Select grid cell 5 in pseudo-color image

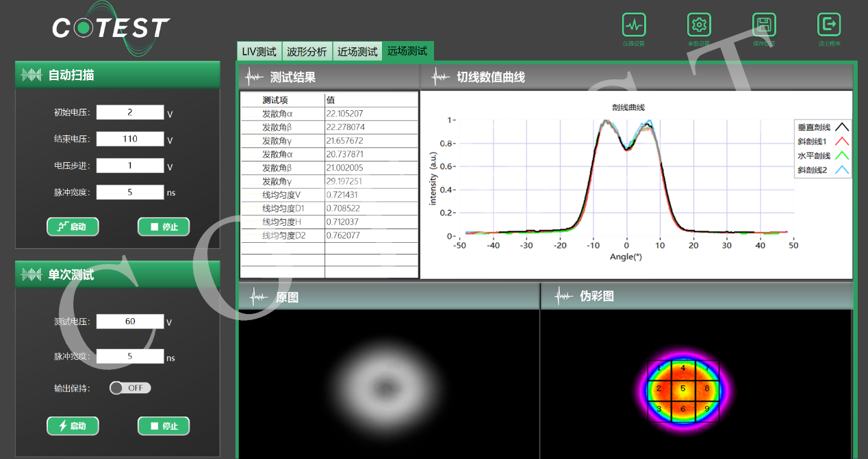682,389
